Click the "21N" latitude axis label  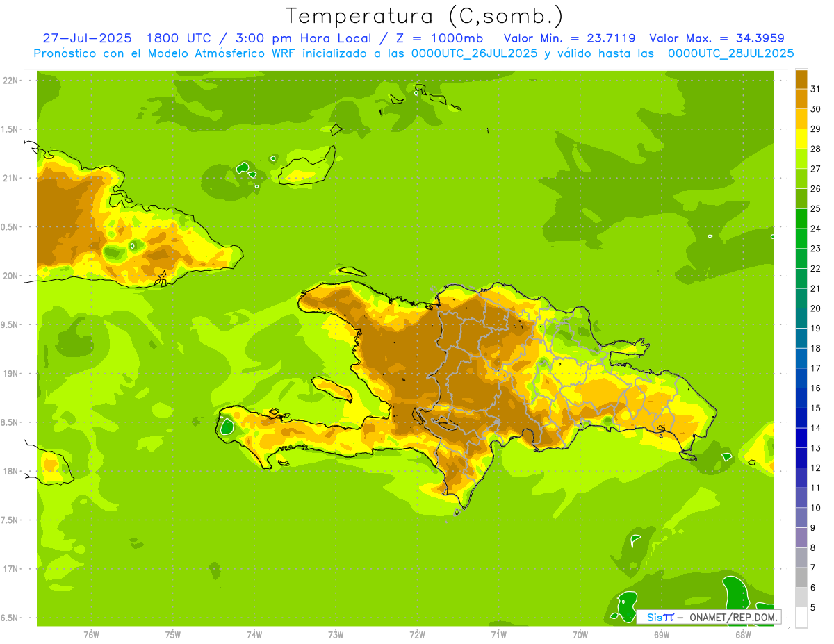click(x=11, y=179)
